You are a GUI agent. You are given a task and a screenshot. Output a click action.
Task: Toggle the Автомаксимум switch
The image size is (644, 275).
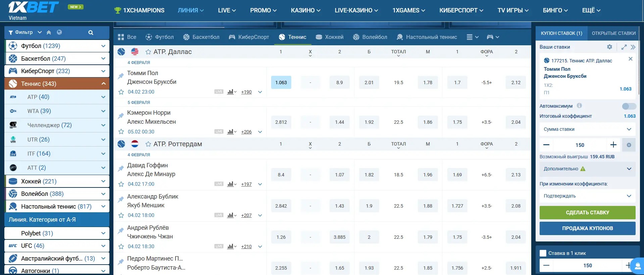point(629,106)
